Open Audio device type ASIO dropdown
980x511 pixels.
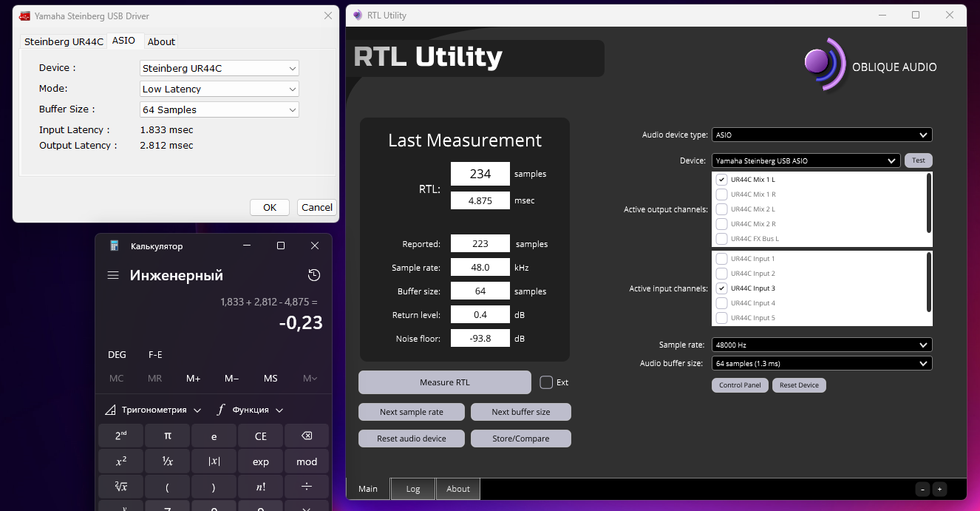pyautogui.click(x=822, y=135)
